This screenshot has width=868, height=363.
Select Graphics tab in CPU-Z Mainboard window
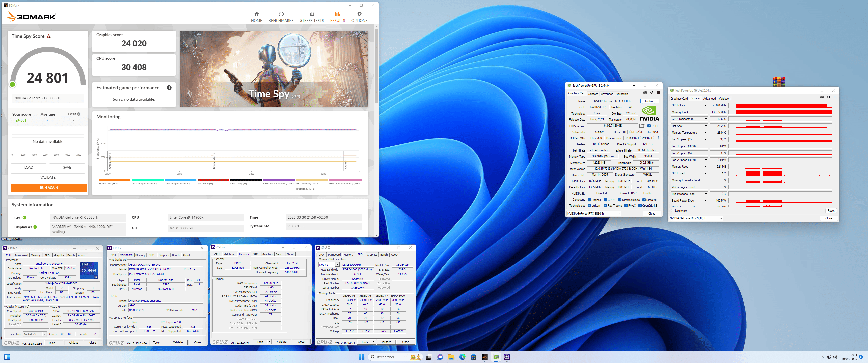point(164,255)
